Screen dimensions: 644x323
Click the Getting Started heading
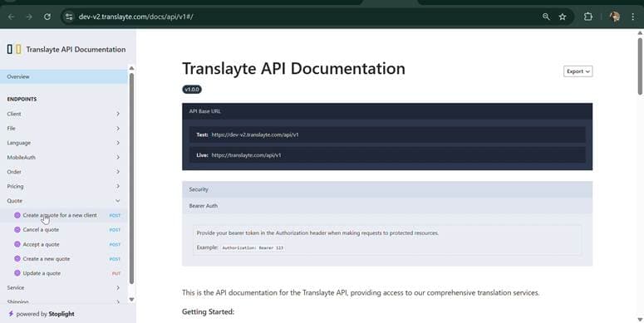tap(208, 312)
